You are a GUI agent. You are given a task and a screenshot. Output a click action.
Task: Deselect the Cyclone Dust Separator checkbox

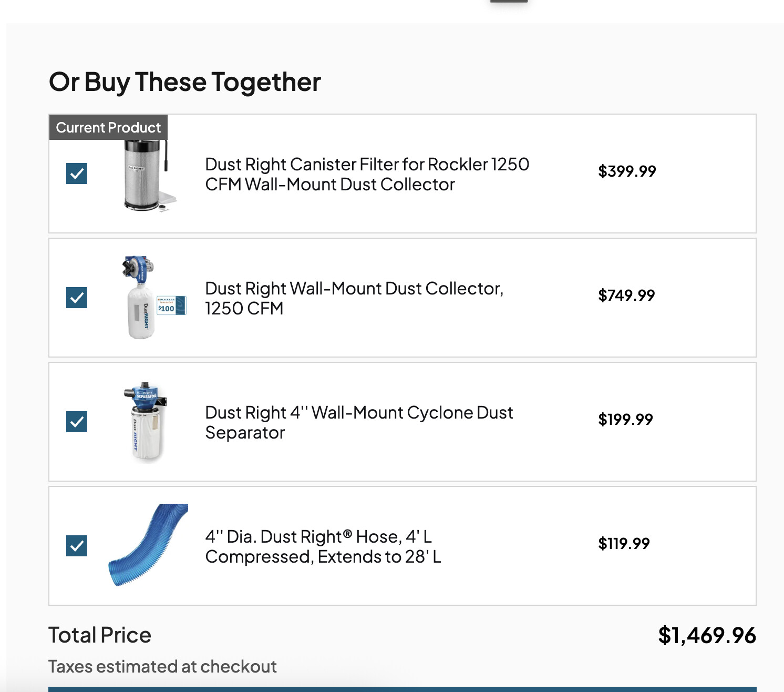(77, 422)
